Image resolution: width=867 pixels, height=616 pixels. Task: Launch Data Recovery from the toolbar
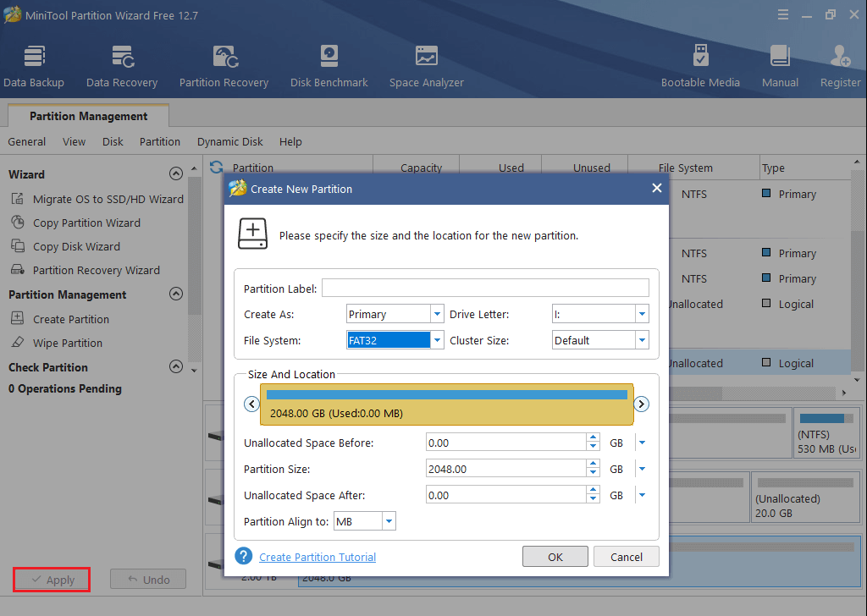point(122,66)
